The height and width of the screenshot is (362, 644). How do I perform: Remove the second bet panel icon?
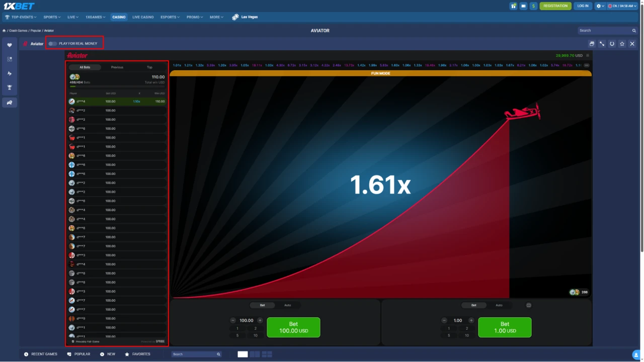[529, 305]
